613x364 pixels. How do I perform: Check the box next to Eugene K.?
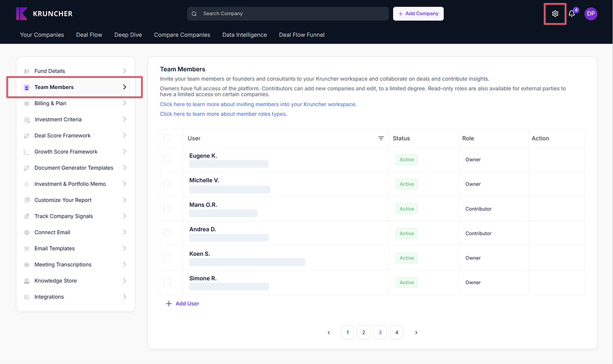167,159
